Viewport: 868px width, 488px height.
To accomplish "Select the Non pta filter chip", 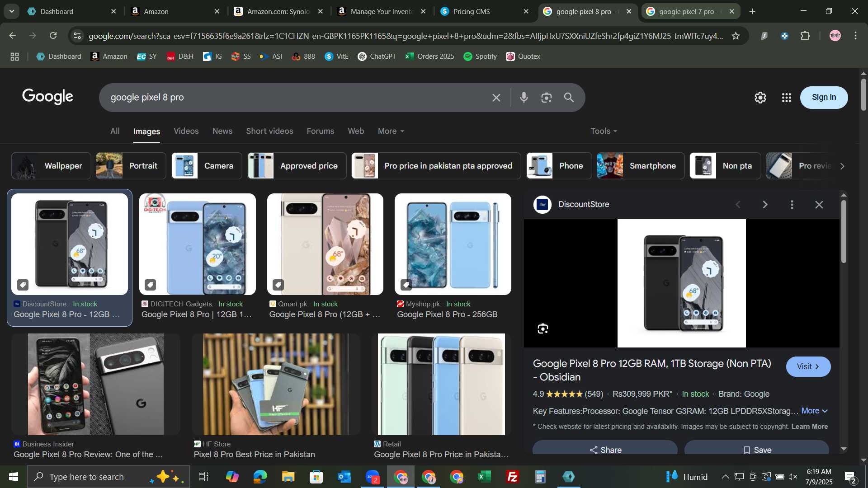I will click(725, 166).
